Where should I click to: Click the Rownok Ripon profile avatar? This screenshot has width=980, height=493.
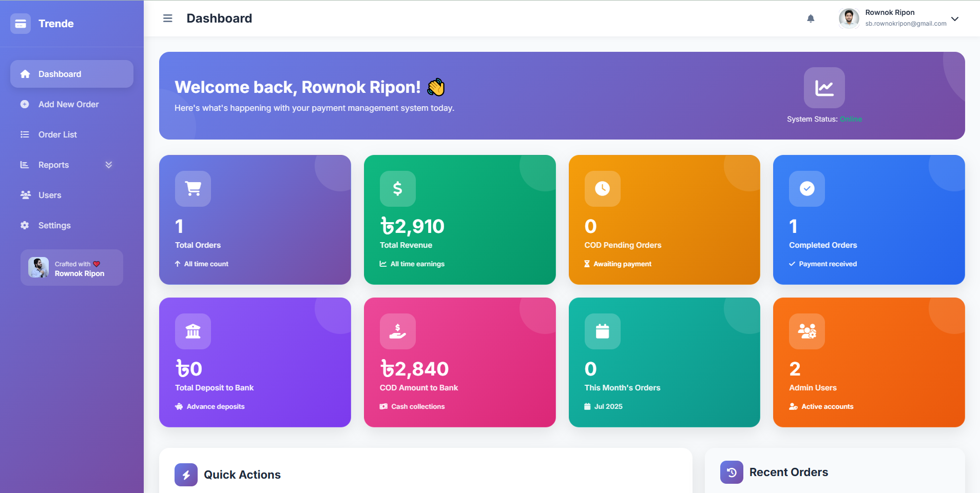click(849, 18)
